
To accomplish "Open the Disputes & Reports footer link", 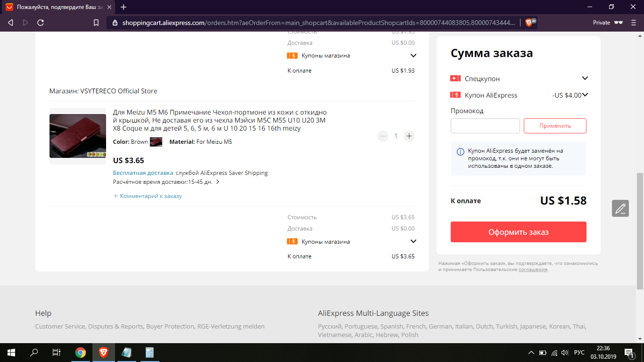I will click(x=116, y=326).
